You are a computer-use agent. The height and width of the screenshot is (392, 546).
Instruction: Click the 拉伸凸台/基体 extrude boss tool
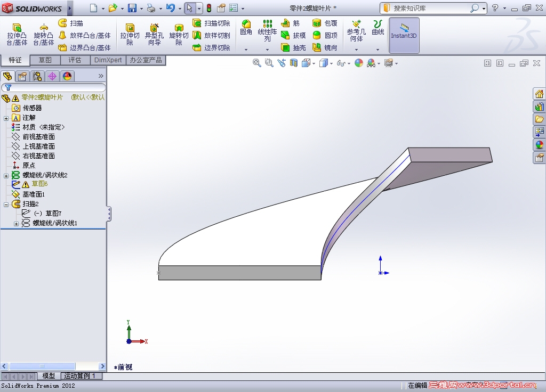pyautogui.click(x=17, y=35)
